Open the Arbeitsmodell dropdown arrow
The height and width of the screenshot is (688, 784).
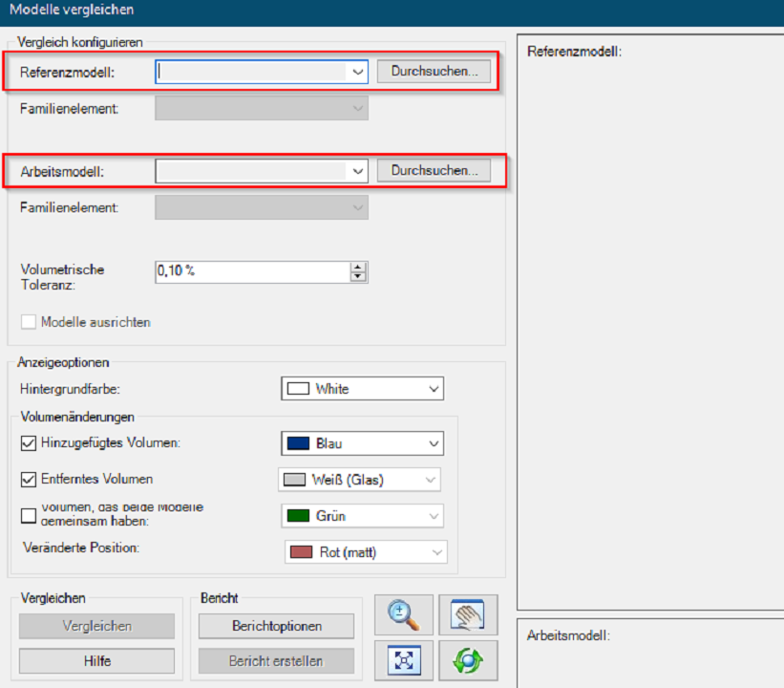pyautogui.click(x=357, y=171)
